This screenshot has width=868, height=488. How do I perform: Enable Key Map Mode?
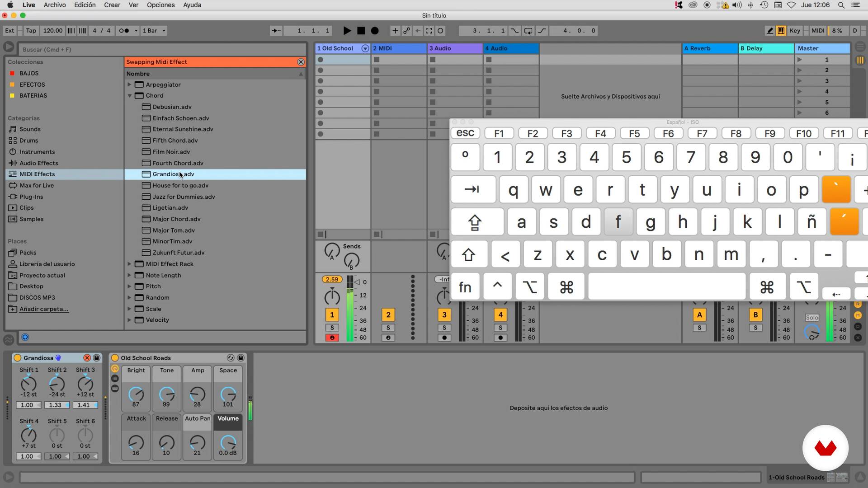pos(795,31)
